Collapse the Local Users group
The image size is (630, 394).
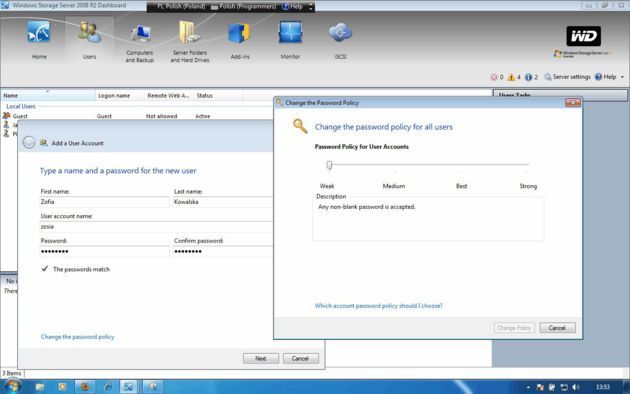[x=21, y=106]
